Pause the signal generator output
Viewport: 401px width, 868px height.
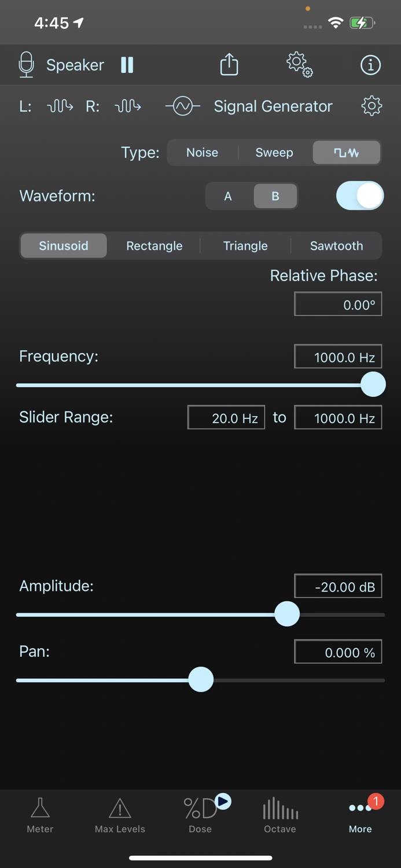coord(127,64)
